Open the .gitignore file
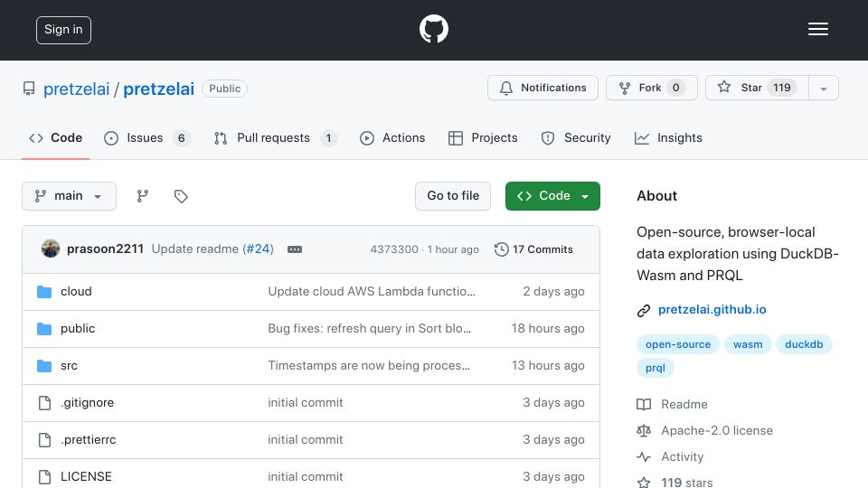The image size is (868, 488). 88,403
